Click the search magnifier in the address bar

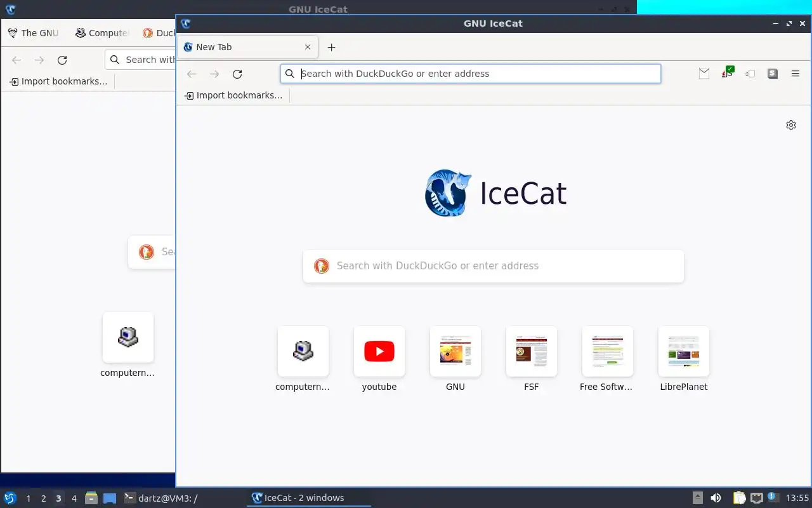(x=290, y=74)
